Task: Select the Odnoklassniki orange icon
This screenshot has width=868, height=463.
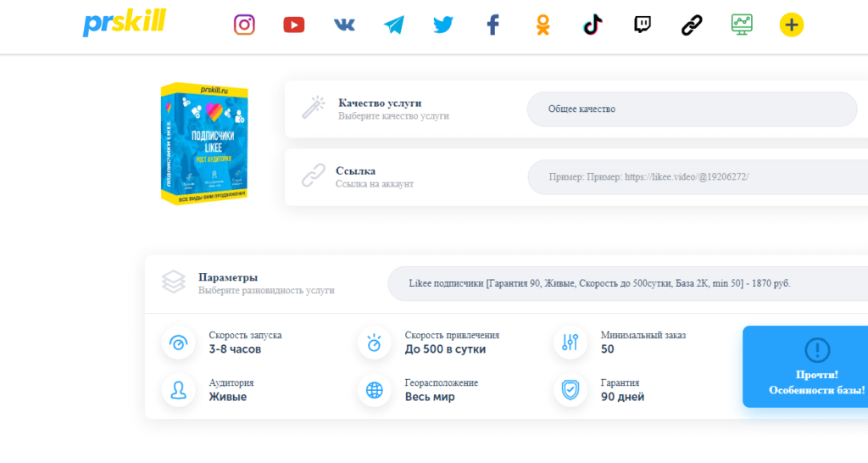Action: pyautogui.click(x=542, y=25)
